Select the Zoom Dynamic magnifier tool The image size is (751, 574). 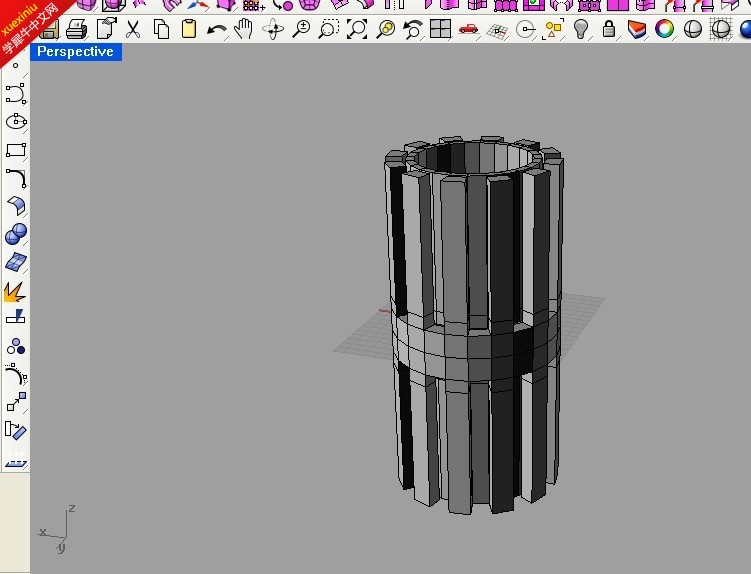[x=301, y=29]
